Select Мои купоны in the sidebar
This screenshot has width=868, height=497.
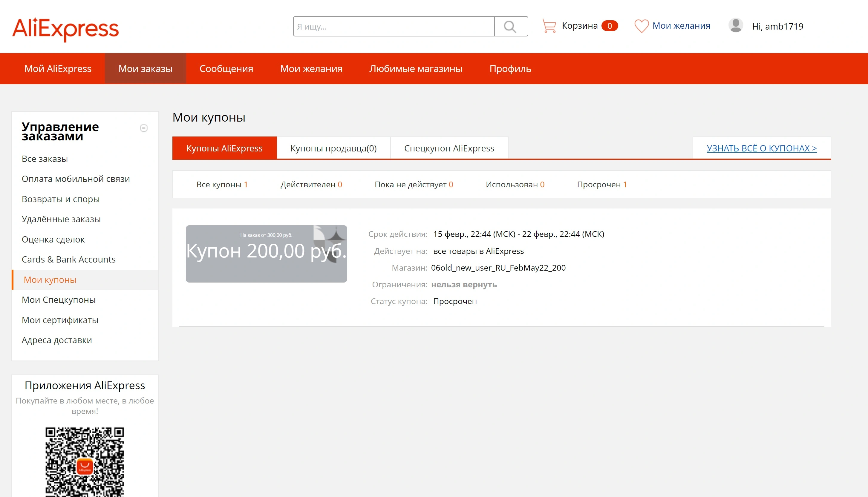[85, 280]
